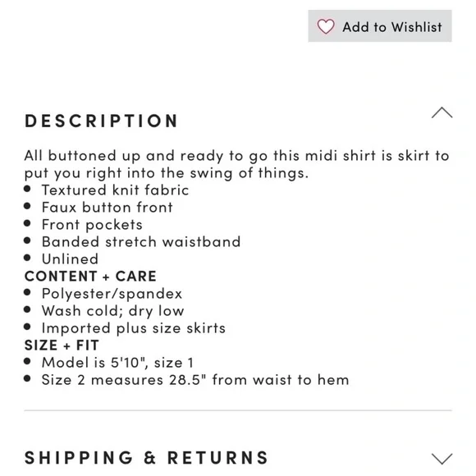This screenshot has width=476, height=476.
Task: Click the Unlined bullet item
Action: 70,259
